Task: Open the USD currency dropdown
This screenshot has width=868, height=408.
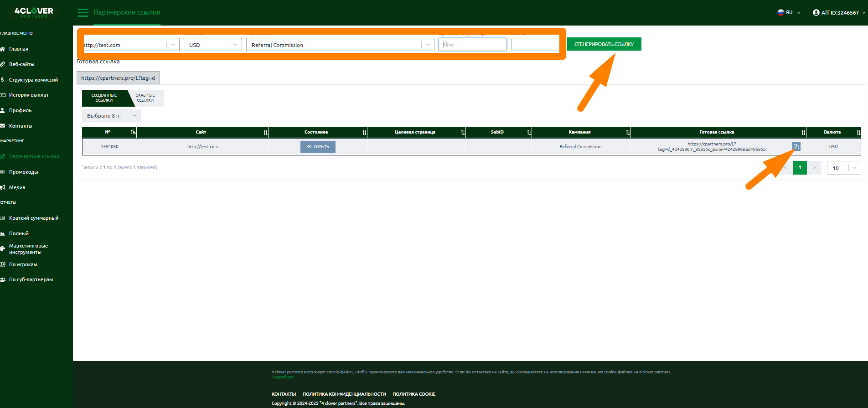Action: pos(212,45)
